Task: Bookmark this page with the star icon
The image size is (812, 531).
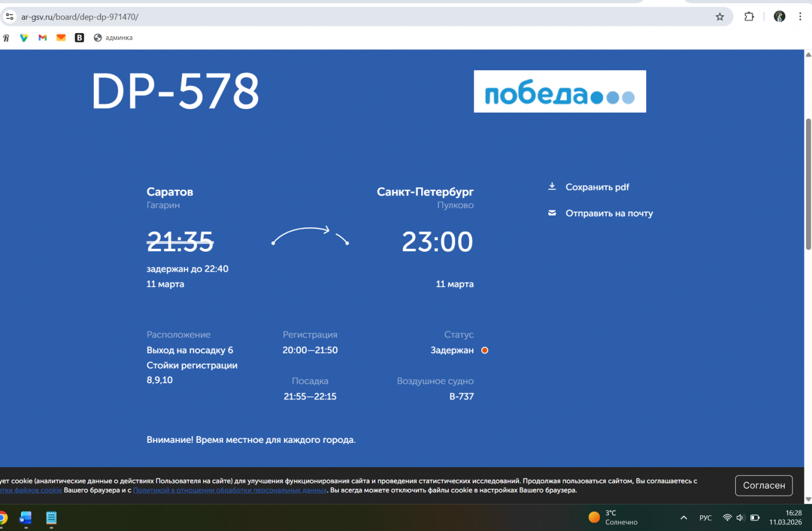Action: pyautogui.click(x=719, y=17)
